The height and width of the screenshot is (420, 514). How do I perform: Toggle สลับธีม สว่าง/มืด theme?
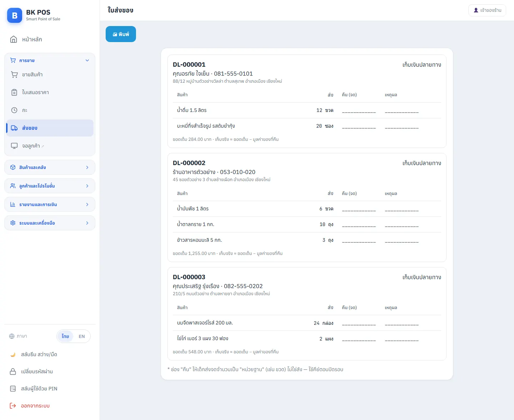click(x=50, y=354)
